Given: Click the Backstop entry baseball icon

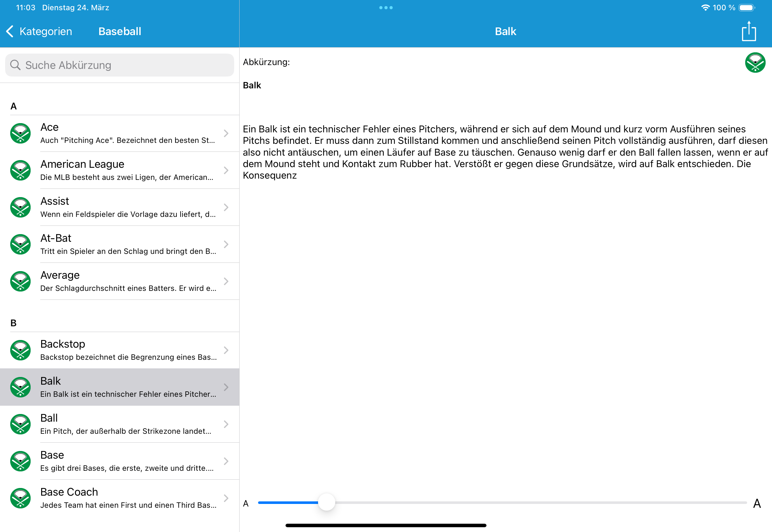Looking at the screenshot, I should pyautogui.click(x=20, y=350).
